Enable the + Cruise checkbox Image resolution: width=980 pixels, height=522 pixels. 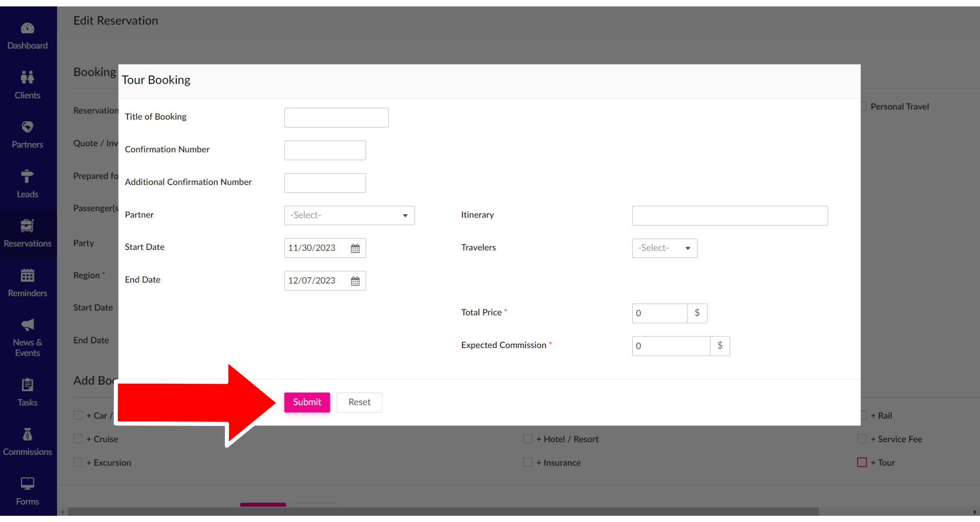[78, 439]
